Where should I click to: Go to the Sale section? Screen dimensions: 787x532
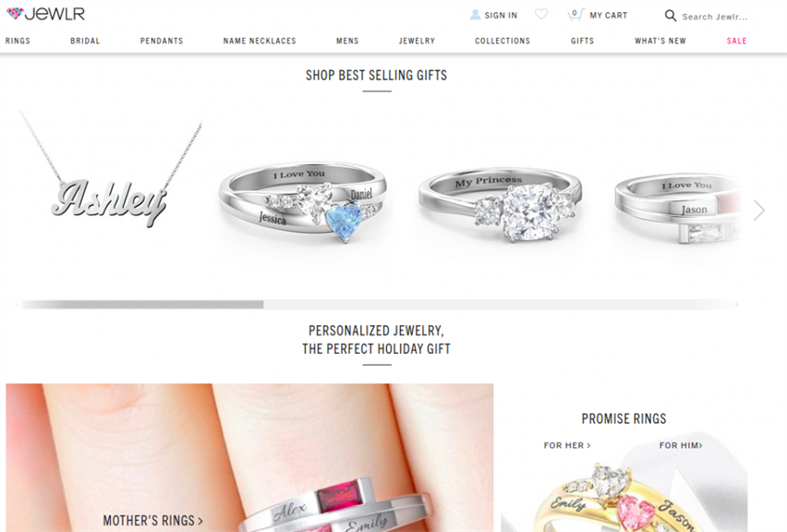point(737,41)
